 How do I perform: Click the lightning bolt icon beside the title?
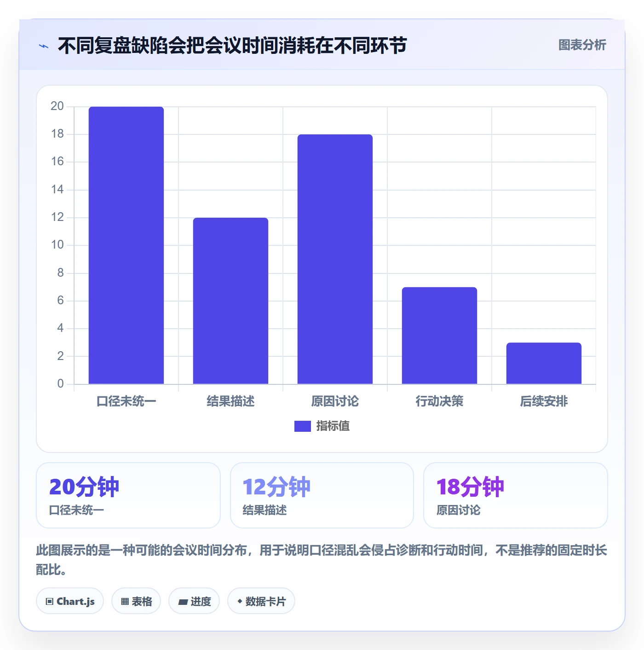(44, 46)
